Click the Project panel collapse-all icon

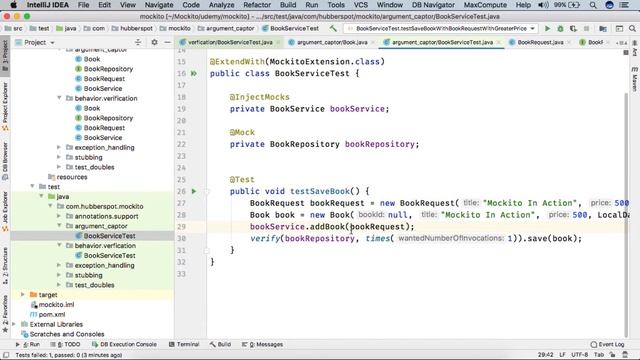point(138,42)
